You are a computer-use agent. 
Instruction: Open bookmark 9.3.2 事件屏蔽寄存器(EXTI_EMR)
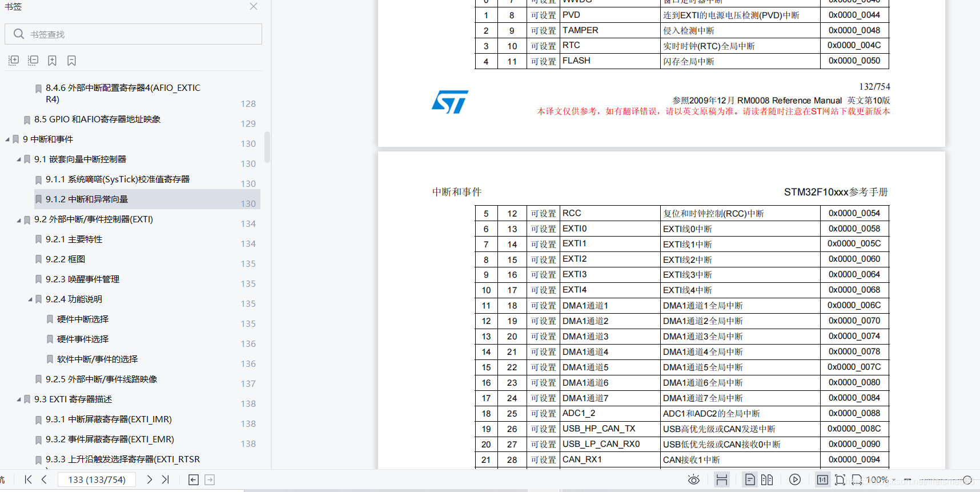tap(110, 439)
